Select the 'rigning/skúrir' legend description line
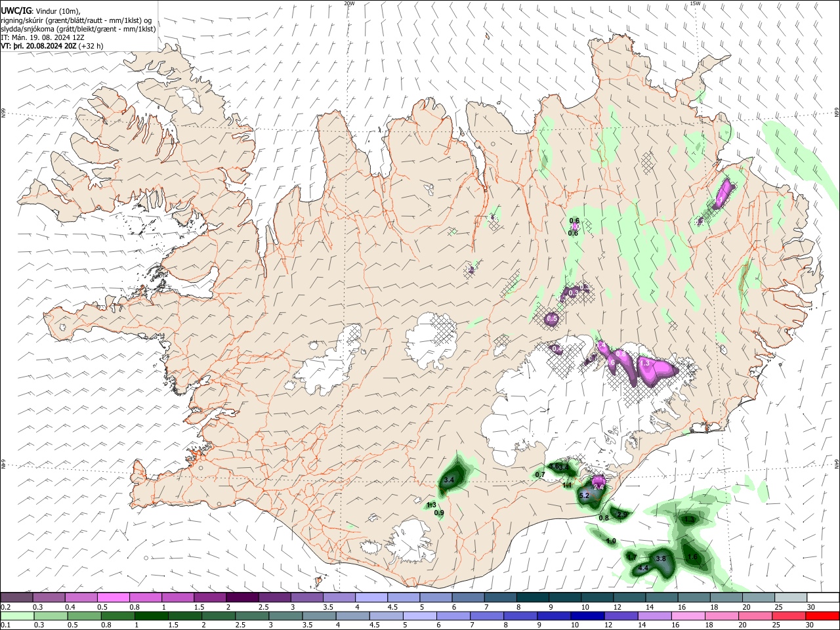This screenshot has width=840, height=630. click(x=76, y=20)
